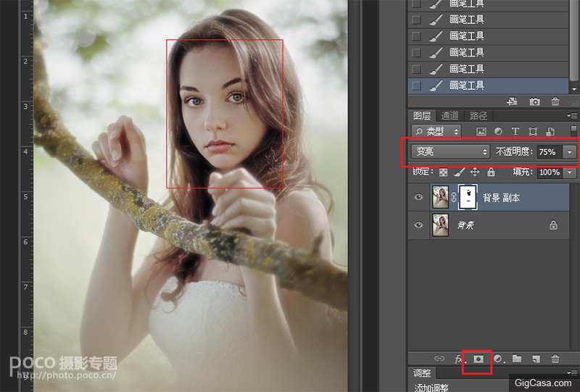Open the Layers panel flyout menu icon
The image size is (580, 392).
click(x=572, y=115)
